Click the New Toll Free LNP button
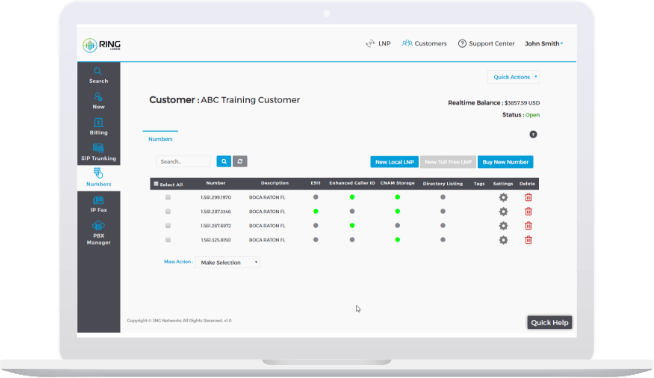The height and width of the screenshot is (378, 654). point(448,162)
